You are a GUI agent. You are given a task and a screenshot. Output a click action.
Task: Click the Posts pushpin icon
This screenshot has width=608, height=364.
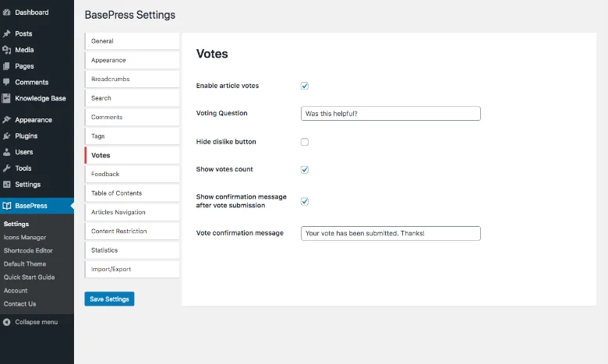6,34
